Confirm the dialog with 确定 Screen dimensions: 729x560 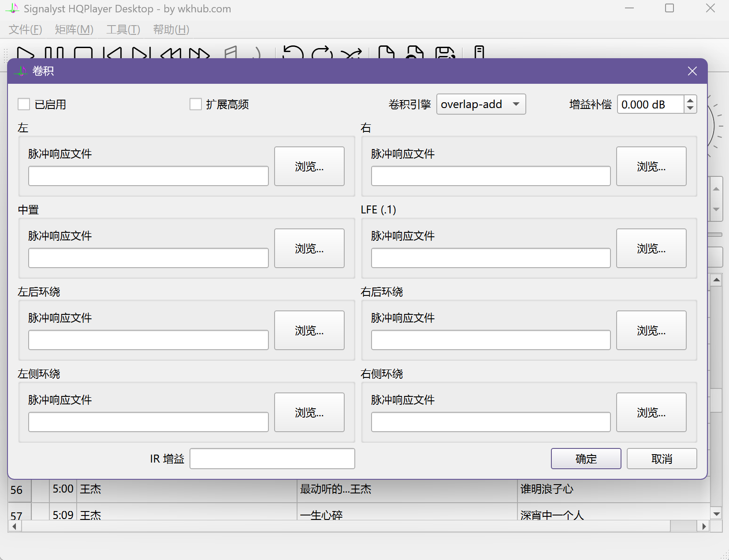[x=586, y=459]
